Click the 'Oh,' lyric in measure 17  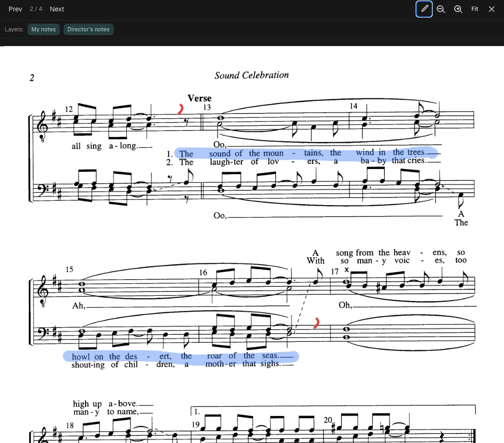coord(345,304)
